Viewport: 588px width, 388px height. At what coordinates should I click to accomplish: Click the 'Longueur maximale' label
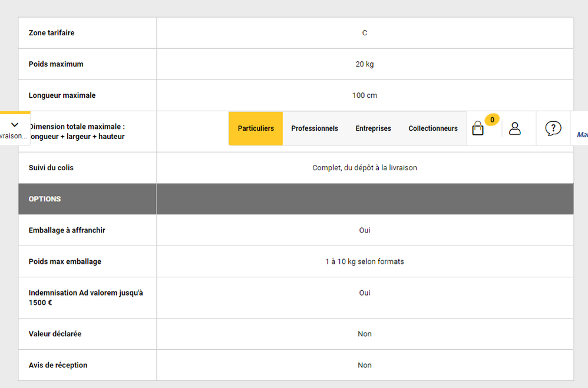click(x=62, y=95)
